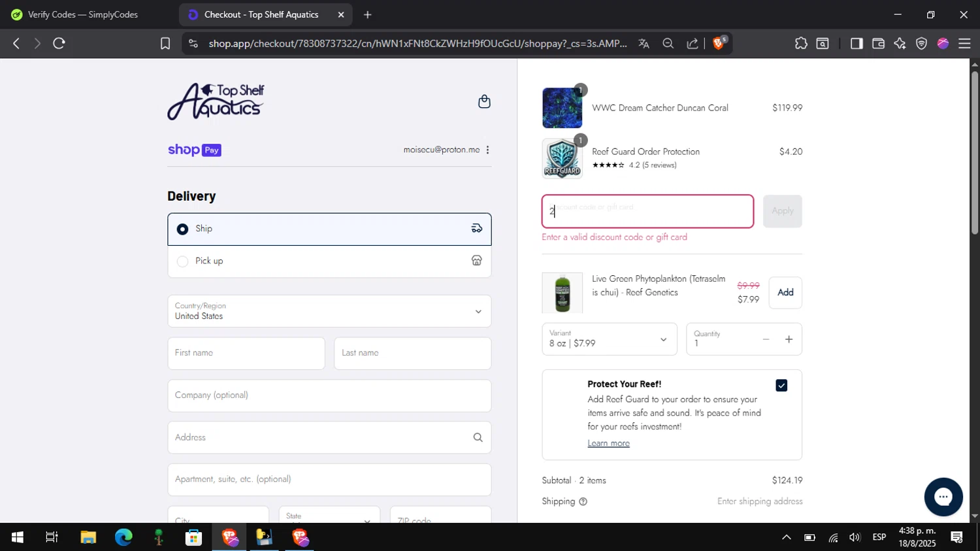The height and width of the screenshot is (551, 980).
Task: Close the Checkout tab
Action: (340, 14)
